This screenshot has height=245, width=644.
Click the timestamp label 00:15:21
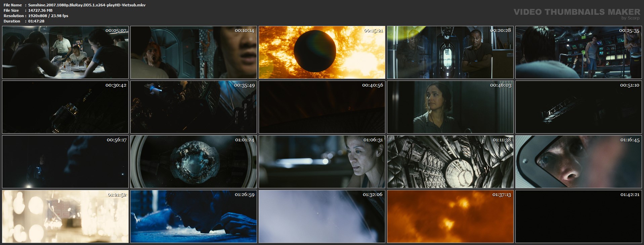coord(374,31)
